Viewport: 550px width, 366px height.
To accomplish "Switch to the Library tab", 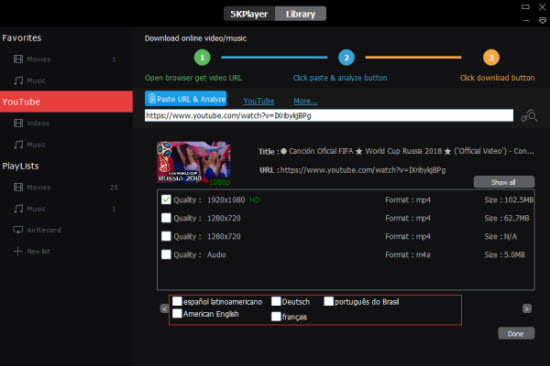I will click(301, 14).
